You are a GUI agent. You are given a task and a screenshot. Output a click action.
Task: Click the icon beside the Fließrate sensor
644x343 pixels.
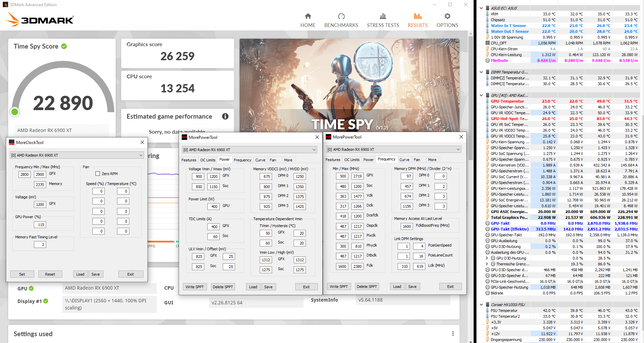pos(488,61)
